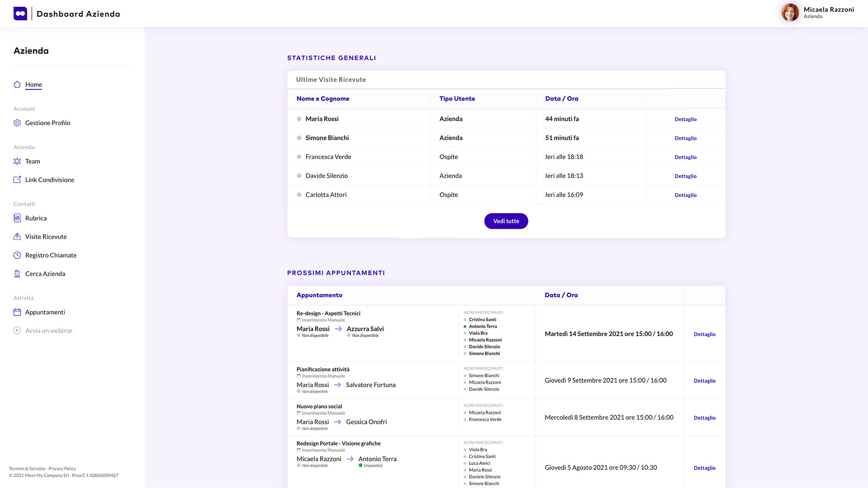Viewport: 868px width, 488px height.
Task: Open Appuntamenti in sidebar
Action: click(45, 312)
